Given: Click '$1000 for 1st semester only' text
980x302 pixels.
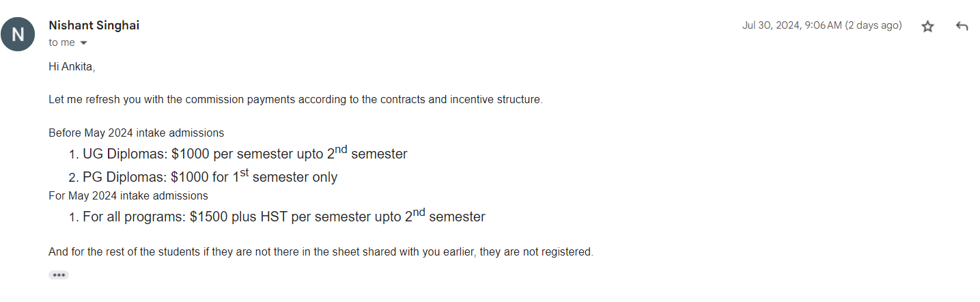Looking at the screenshot, I should [x=254, y=176].
